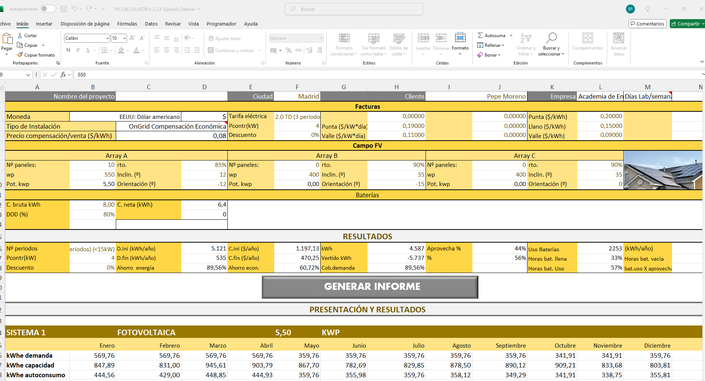This screenshot has height=381, width=705.
Task: Toggle italic K formatting
Action: 78,50
